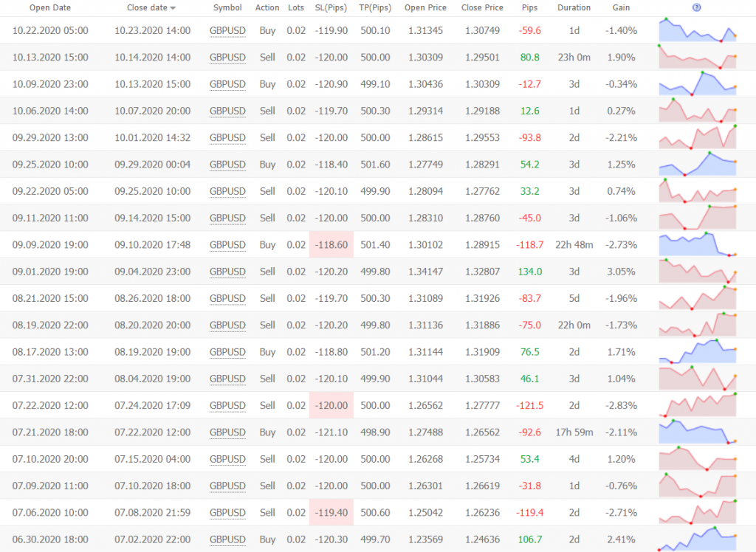Click the help question mark icon
Viewport: 756px width, 552px height.
697,7
